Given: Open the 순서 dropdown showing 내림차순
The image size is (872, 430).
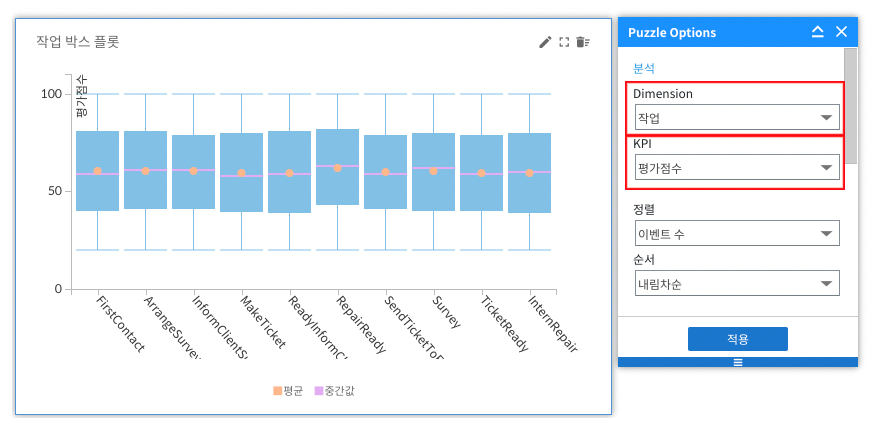Looking at the screenshot, I should pyautogui.click(x=737, y=284).
